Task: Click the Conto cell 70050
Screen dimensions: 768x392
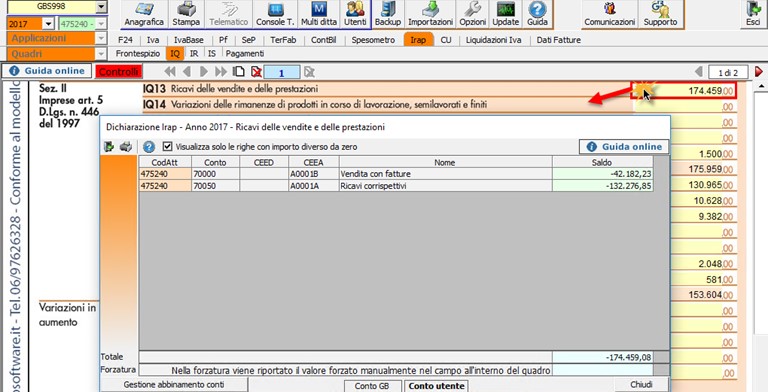Action: (215, 186)
